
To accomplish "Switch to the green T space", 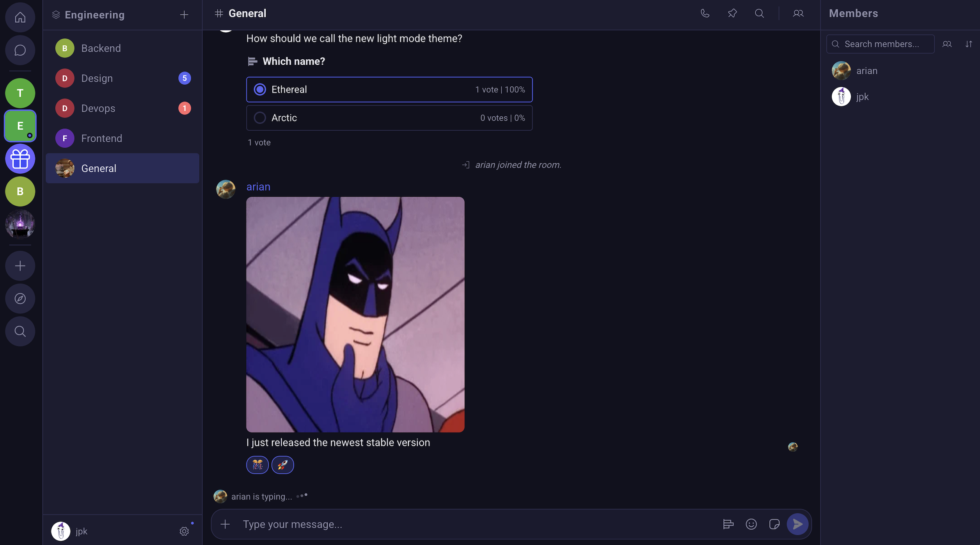I will (20, 93).
